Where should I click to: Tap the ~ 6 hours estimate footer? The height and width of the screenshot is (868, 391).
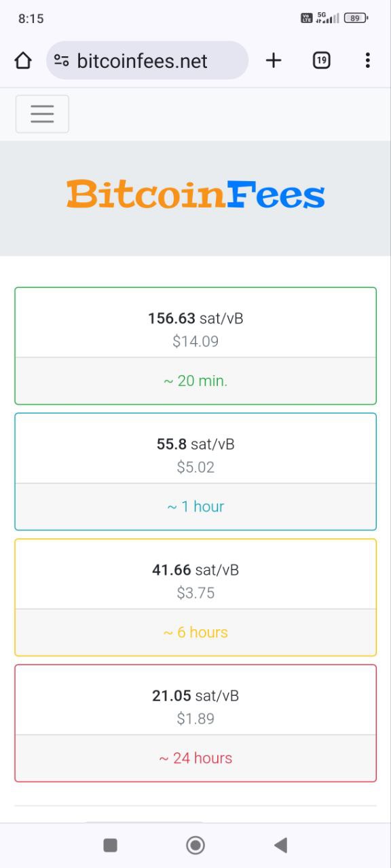[x=195, y=633]
